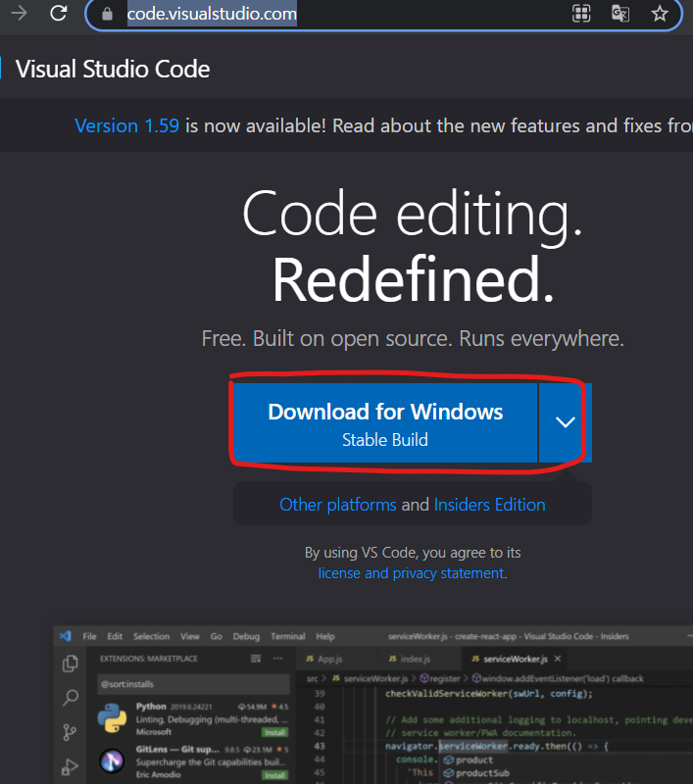Open the license and privacy statement link
This screenshot has width=693, height=784.
411,573
